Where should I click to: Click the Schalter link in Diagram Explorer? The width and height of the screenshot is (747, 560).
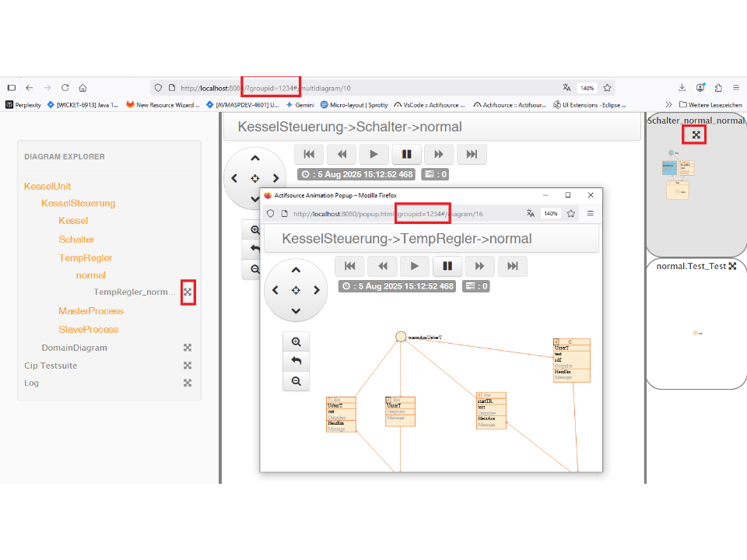pyautogui.click(x=76, y=240)
